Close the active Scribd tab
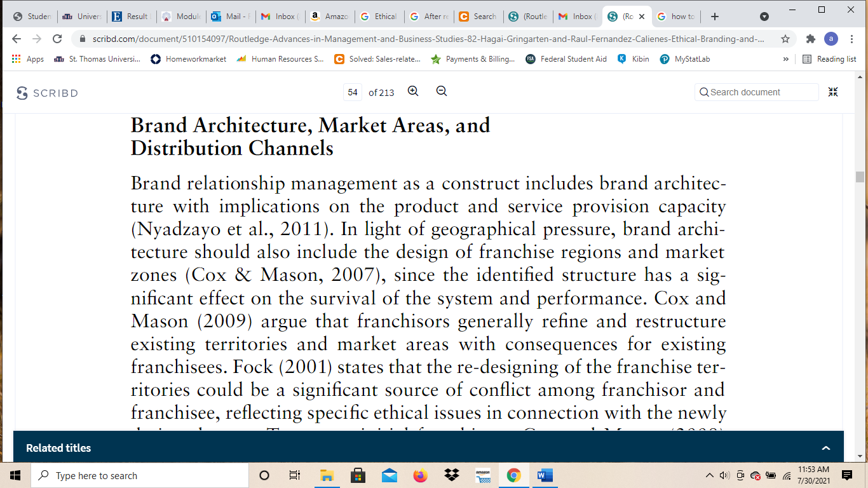 (642, 17)
